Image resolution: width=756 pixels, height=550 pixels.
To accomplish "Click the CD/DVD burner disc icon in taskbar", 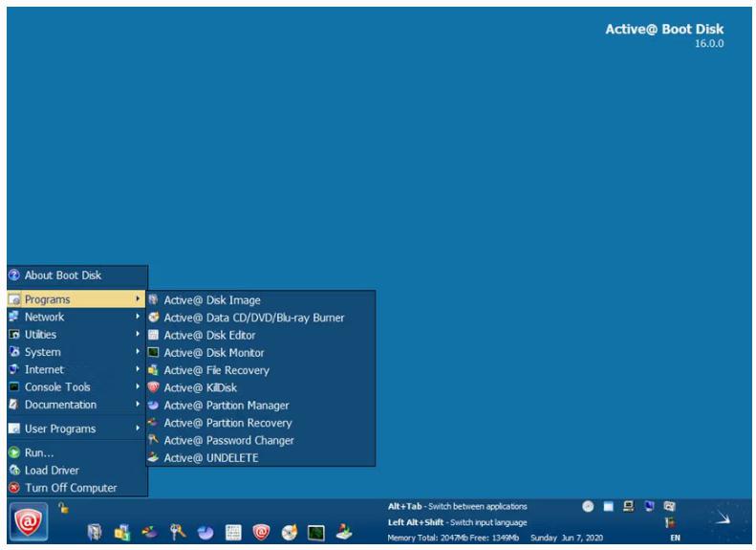I will (288, 533).
